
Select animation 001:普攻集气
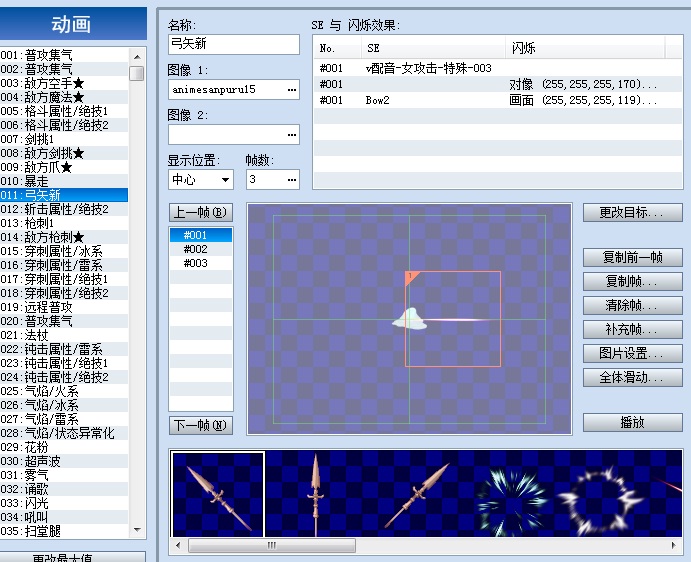64,55
